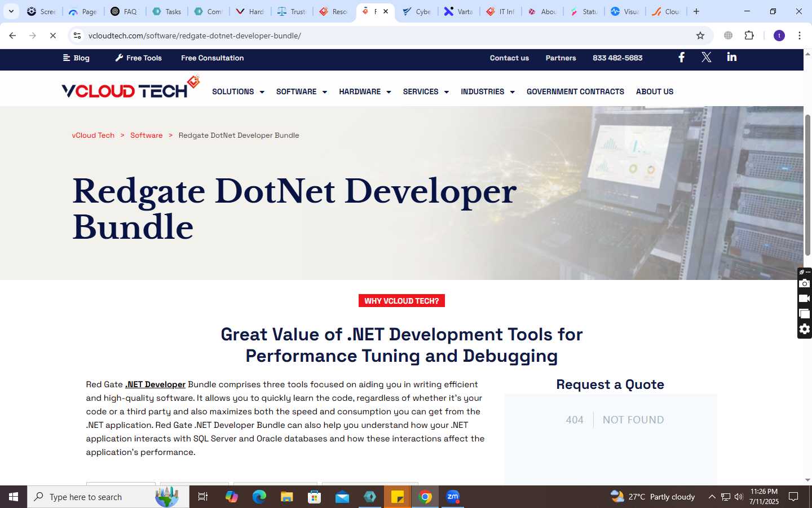812x508 pixels.
Task: Click phone number 833 482-5683
Action: point(617,58)
